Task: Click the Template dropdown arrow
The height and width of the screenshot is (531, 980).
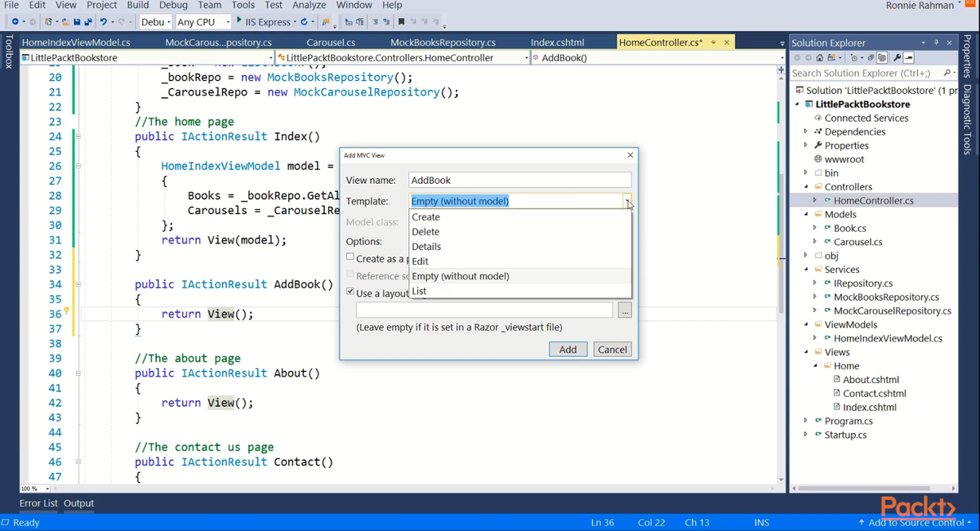Action: point(626,201)
